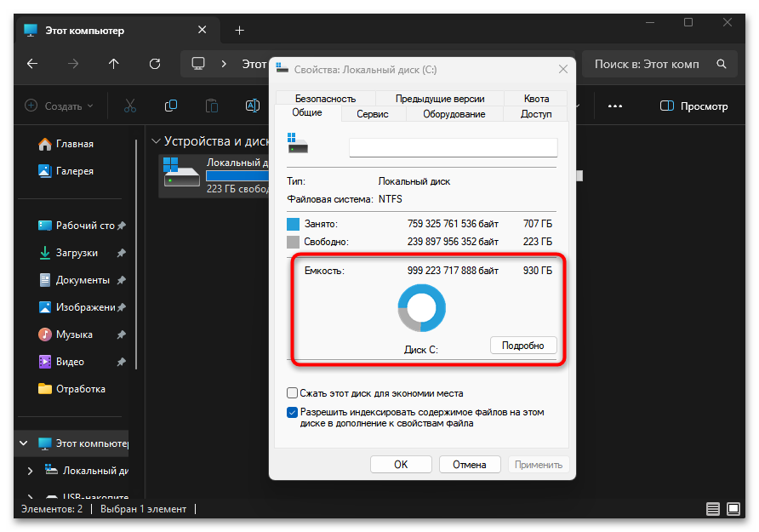This screenshot has height=532, width=759.
Task: Select Локальный диск in the navigation tree
Action: click(86, 471)
